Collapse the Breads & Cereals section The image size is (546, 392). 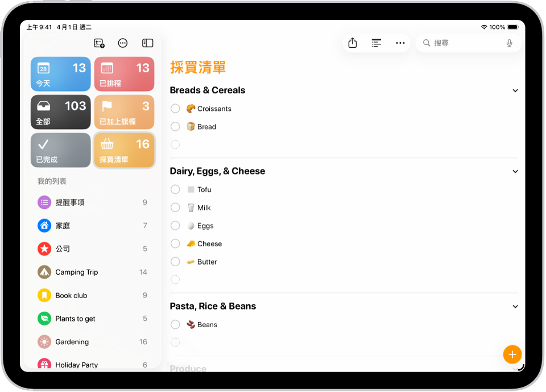(x=515, y=90)
